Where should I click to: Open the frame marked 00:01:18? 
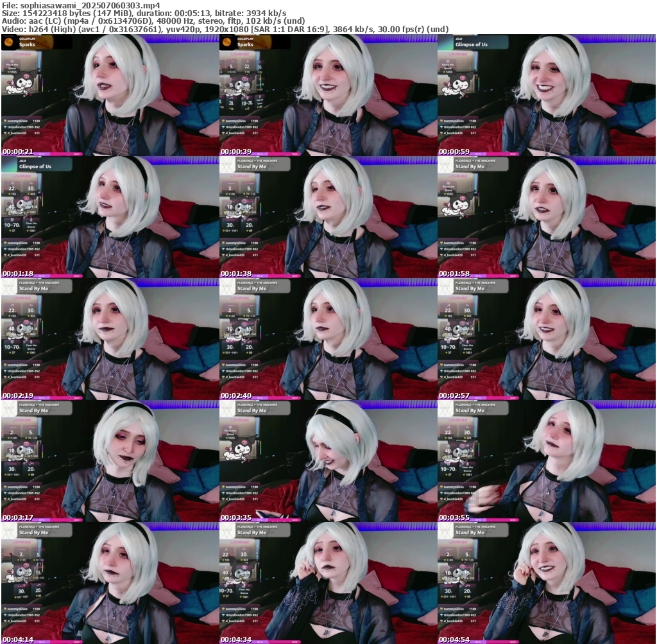(x=110, y=217)
